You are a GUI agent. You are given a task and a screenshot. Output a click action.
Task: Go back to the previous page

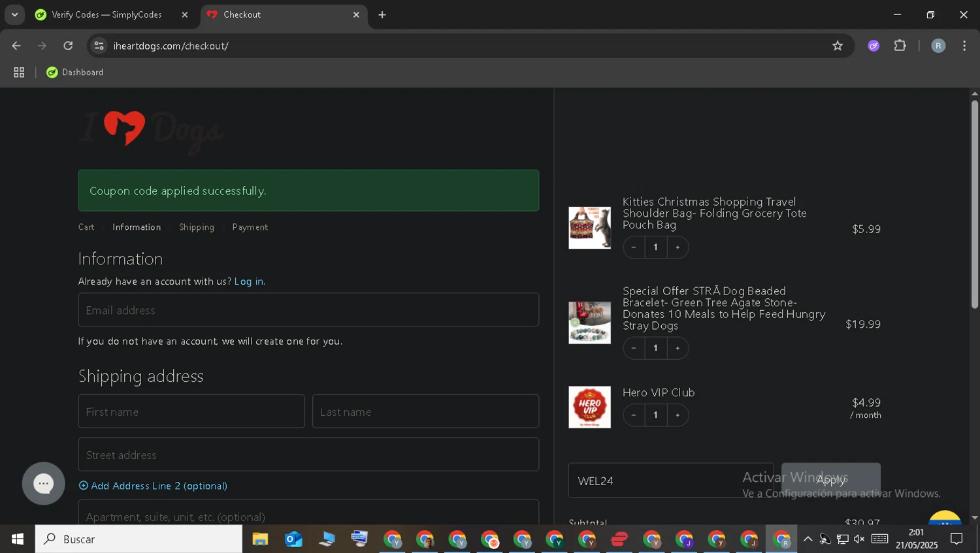point(16,46)
